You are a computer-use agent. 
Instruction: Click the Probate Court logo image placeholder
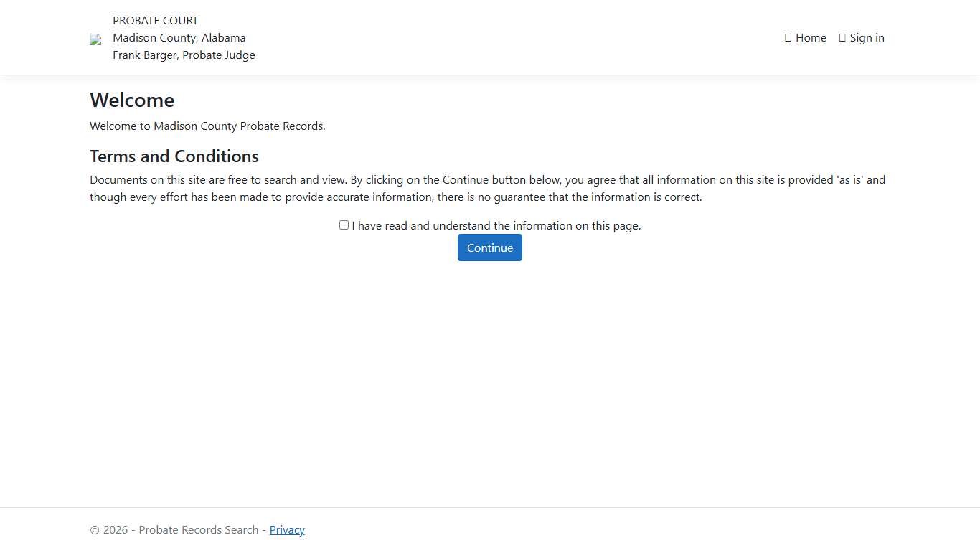tap(95, 39)
